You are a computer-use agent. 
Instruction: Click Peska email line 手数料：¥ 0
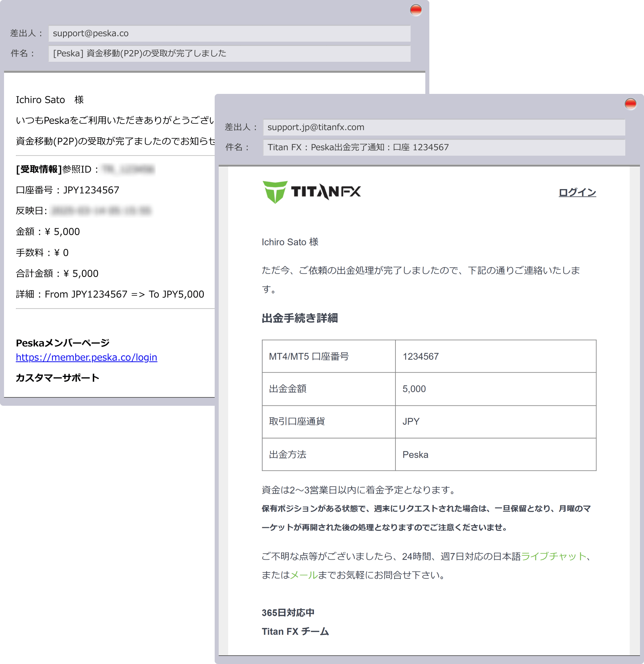point(42,253)
